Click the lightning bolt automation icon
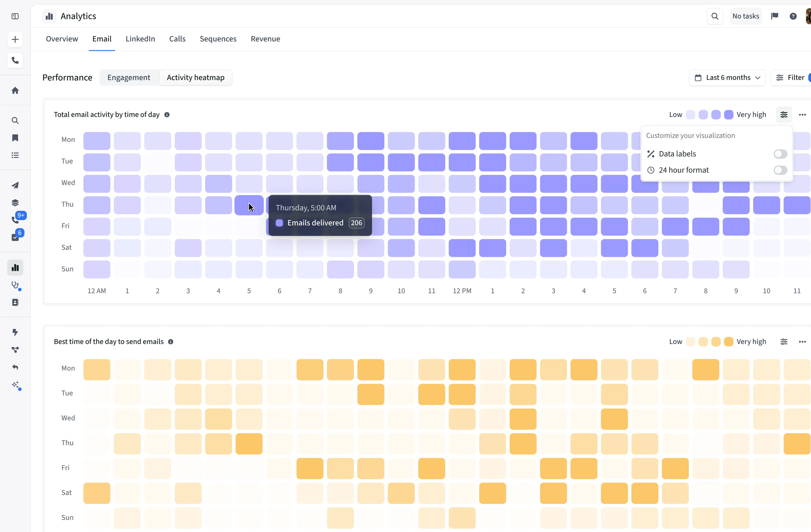 15,332
